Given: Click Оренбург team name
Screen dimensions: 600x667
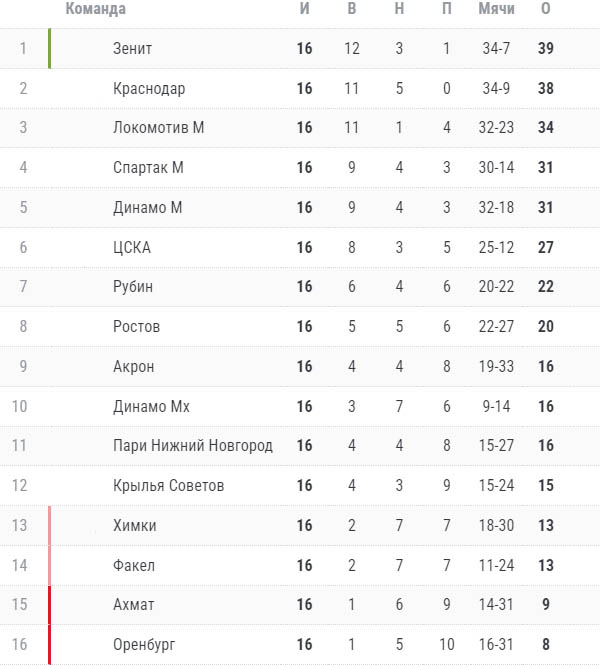Looking at the screenshot, I should (x=144, y=645).
